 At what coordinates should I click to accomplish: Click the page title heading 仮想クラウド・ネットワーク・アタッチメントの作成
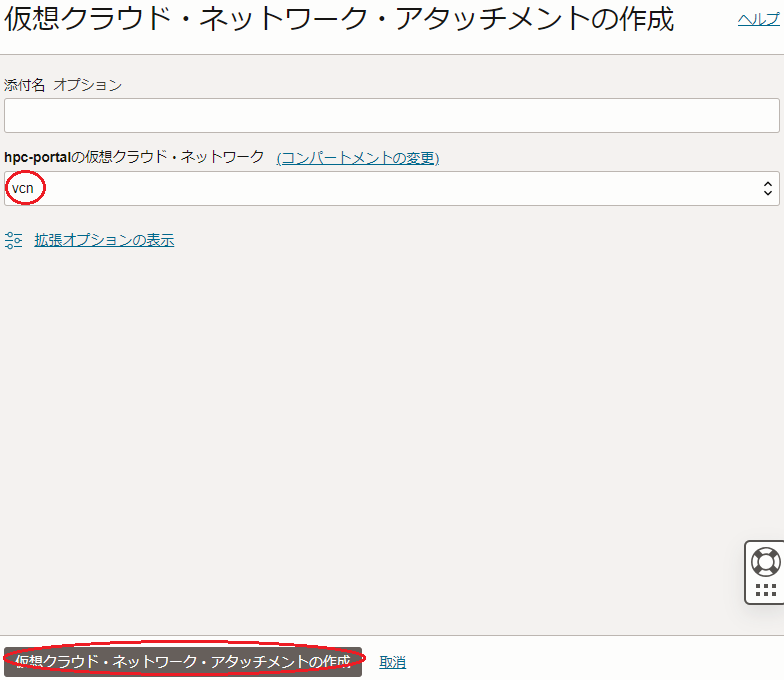[x=340, y=20]
